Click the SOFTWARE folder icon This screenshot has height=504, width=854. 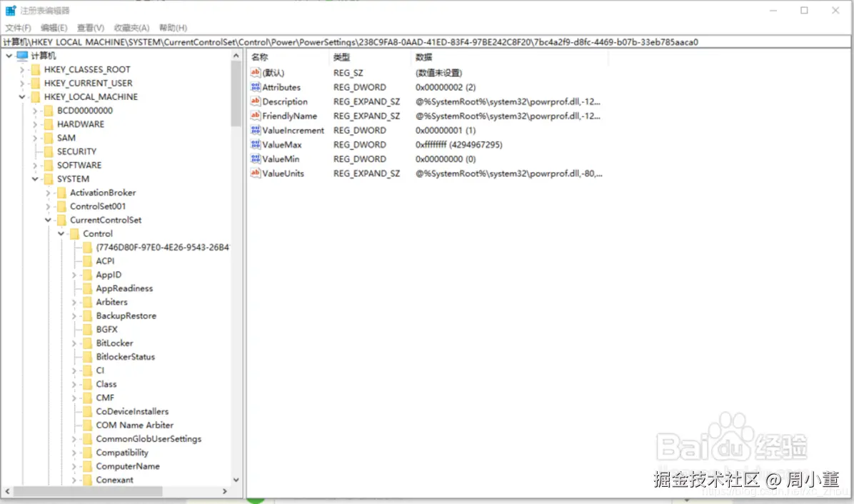(49, 165)
